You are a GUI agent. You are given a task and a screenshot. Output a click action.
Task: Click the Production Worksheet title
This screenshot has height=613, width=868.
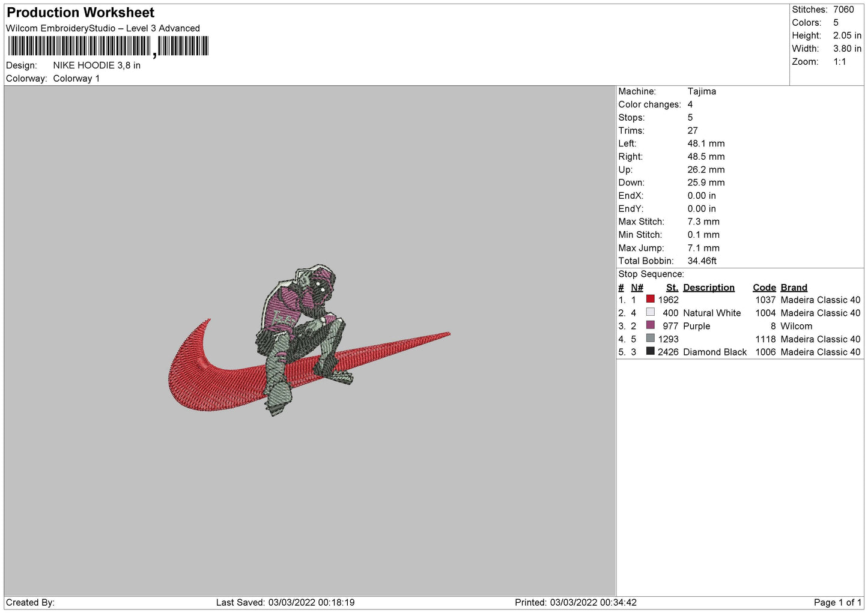(80, 13)
